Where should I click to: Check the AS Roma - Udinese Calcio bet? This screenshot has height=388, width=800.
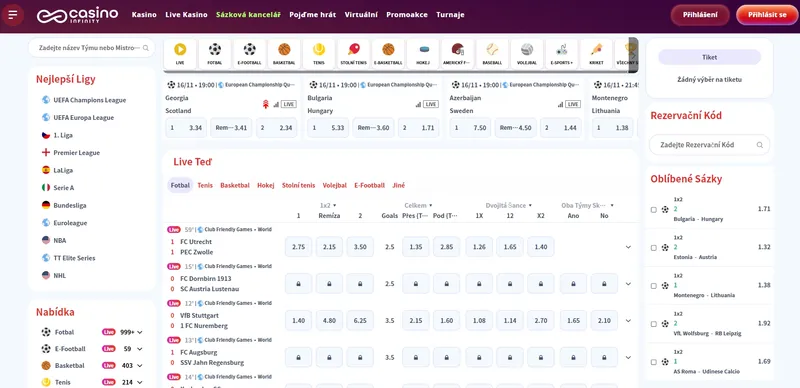(x=654, y=362)
